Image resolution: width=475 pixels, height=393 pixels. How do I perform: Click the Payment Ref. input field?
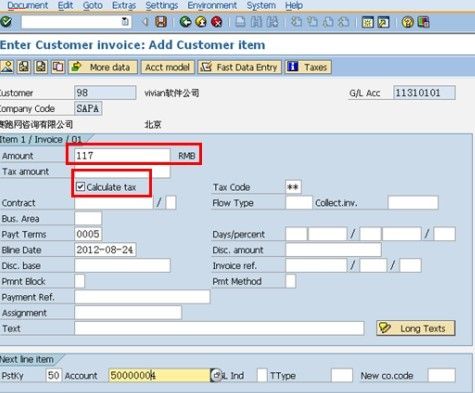pos(142,297)
